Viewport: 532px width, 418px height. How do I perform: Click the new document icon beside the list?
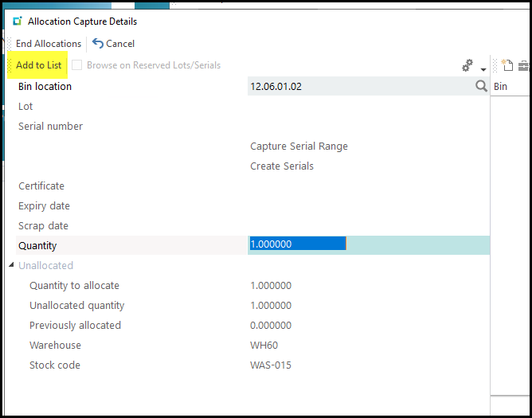tap(507, 66)
